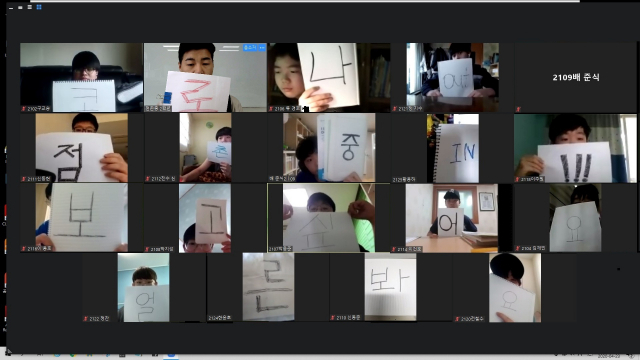Select the highlighted tile showing the '싶' sign
Image resolution: width=640 pixels, height=360 pixels.
(329, 218)
